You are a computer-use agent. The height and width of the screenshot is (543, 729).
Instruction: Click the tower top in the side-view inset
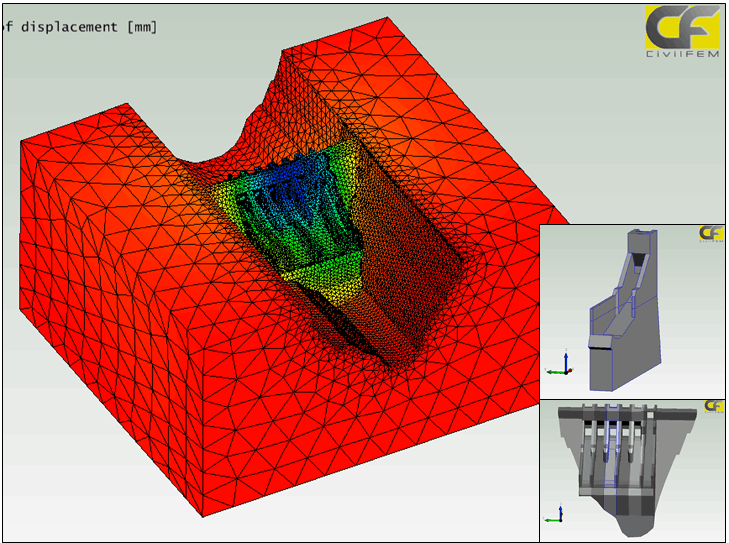[636, 240]
